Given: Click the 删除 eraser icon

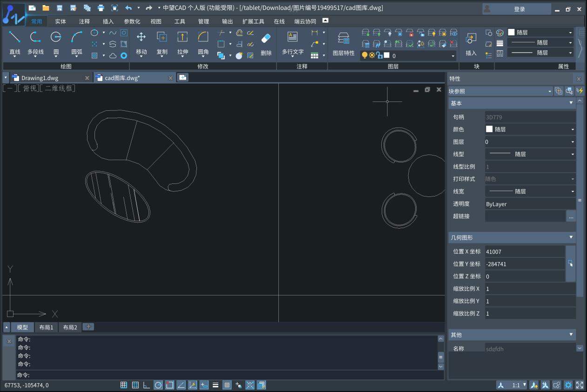Looking at the screenshot, I should 266,38.
